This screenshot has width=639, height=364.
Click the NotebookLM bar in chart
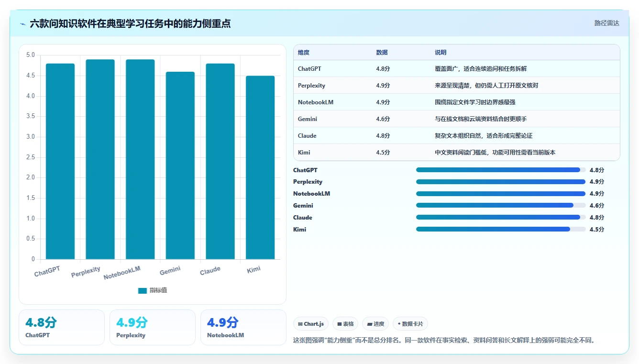pyautogui.click(x=140, y=159)
